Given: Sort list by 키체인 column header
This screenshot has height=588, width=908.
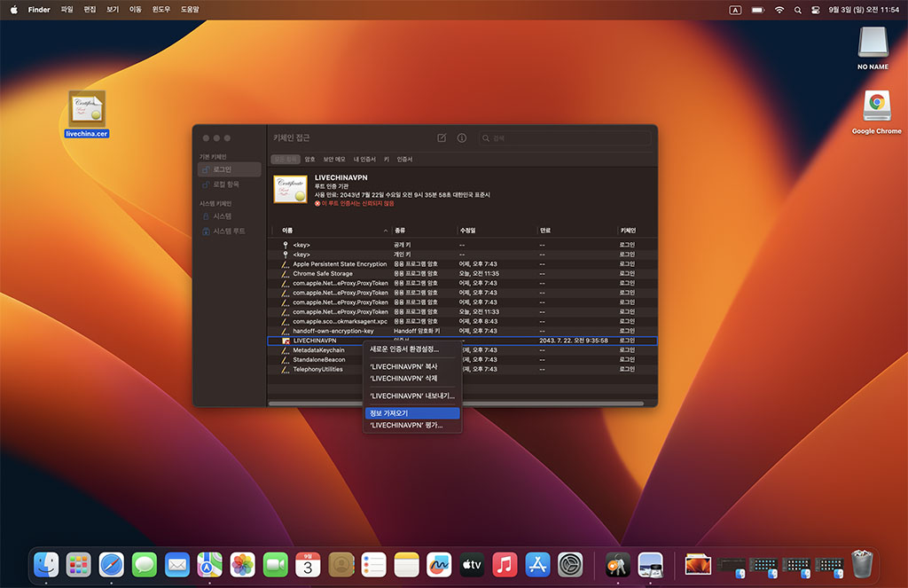Looking at the screenshot, I should coord(636,231).
